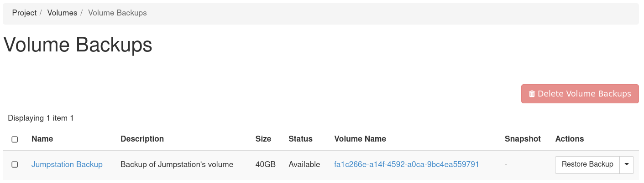Toggle the select-all checkbox in table header
Image resolution: width=644 pixels, height=183 pixels.
pyautogui.click(x=15, y=139)
